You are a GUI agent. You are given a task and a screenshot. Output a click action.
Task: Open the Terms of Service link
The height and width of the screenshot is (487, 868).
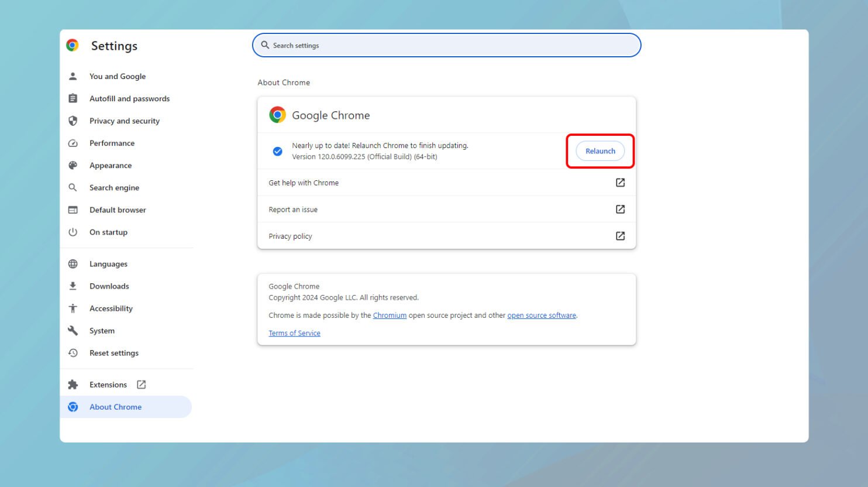coord(294,333)
